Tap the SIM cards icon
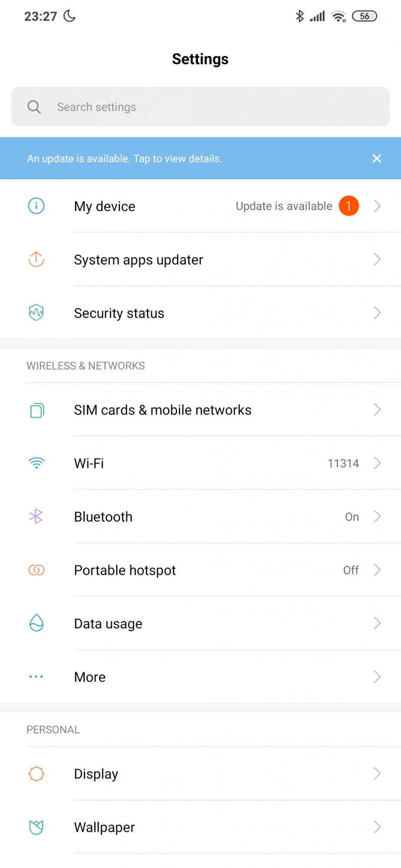This screenshot has height=868, width=401. pos(37,410)
